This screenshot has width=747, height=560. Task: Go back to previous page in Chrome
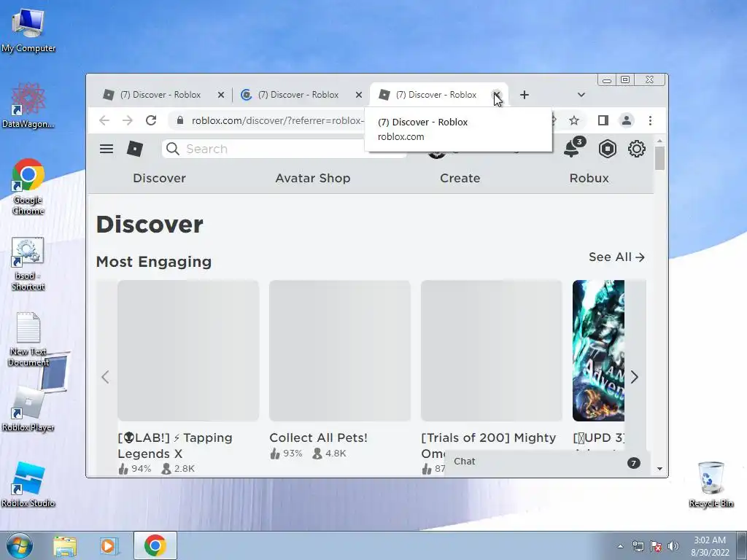point(104,120)
